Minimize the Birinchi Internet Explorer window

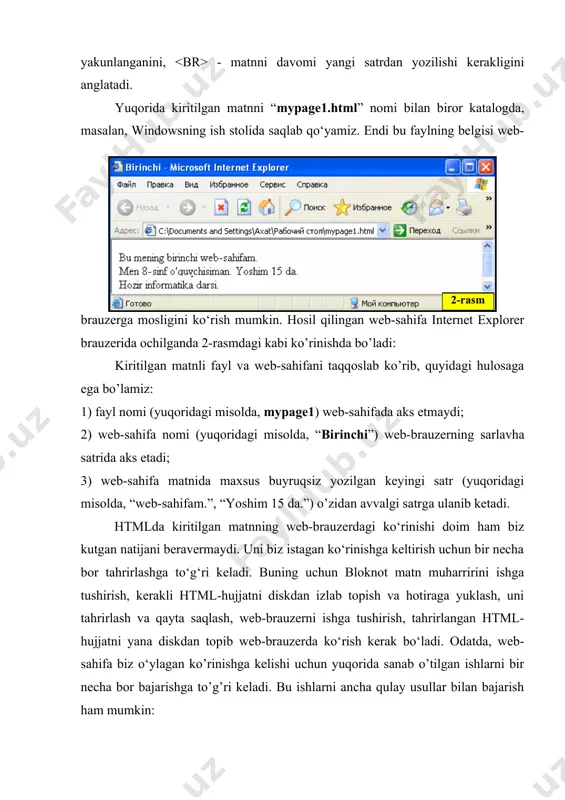[452, 167]
